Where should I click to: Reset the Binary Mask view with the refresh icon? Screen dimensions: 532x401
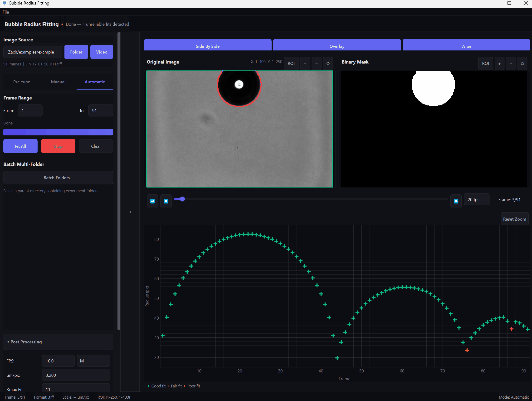coord(522,63)
